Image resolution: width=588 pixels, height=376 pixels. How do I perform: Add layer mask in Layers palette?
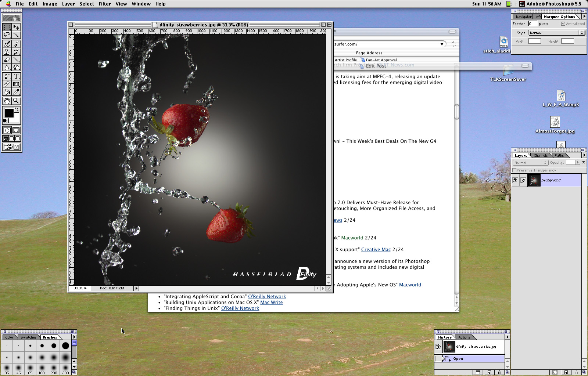pyautogui.click(x=555, y=372)
